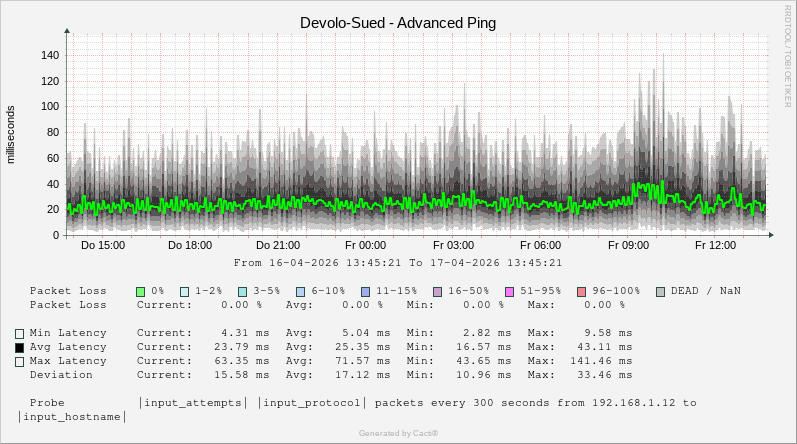Click the From/To date range text

point(398,263)
